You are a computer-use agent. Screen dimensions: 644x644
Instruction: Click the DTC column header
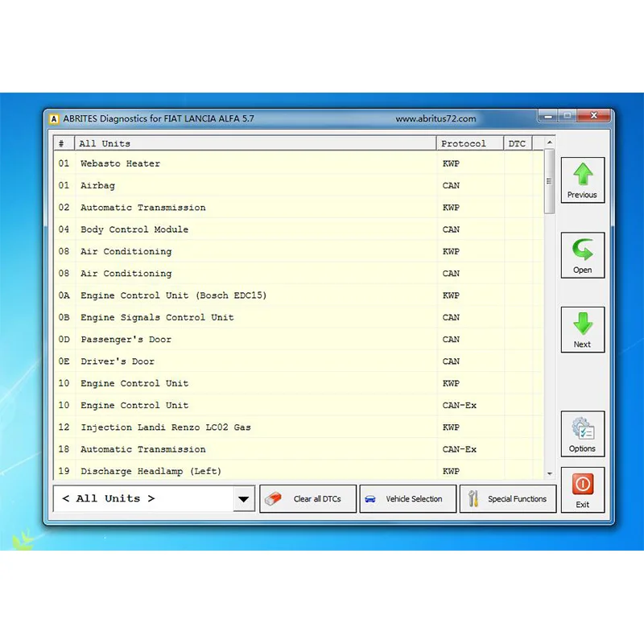(x=518, y=143)
